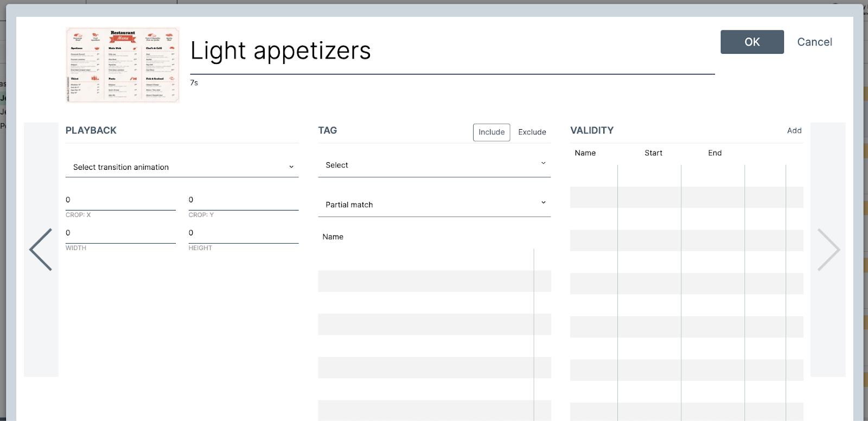868x421 pixels.
Task: Click the Name column header in Validity table
Action: tap(585, 153)
